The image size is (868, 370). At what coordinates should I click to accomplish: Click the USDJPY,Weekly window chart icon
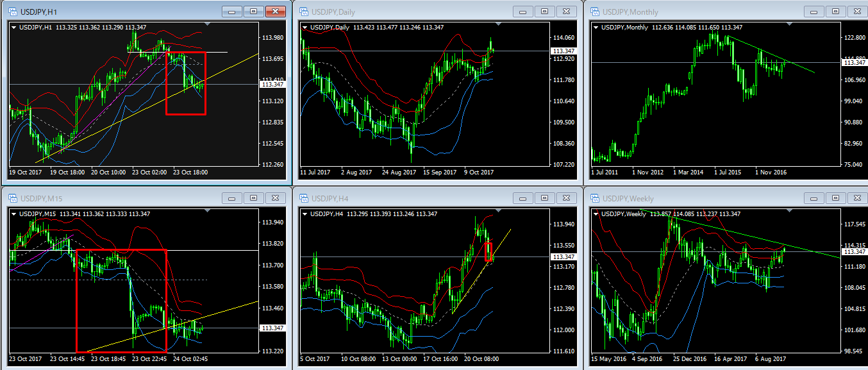pyautogui.click(x=594, y=198)
